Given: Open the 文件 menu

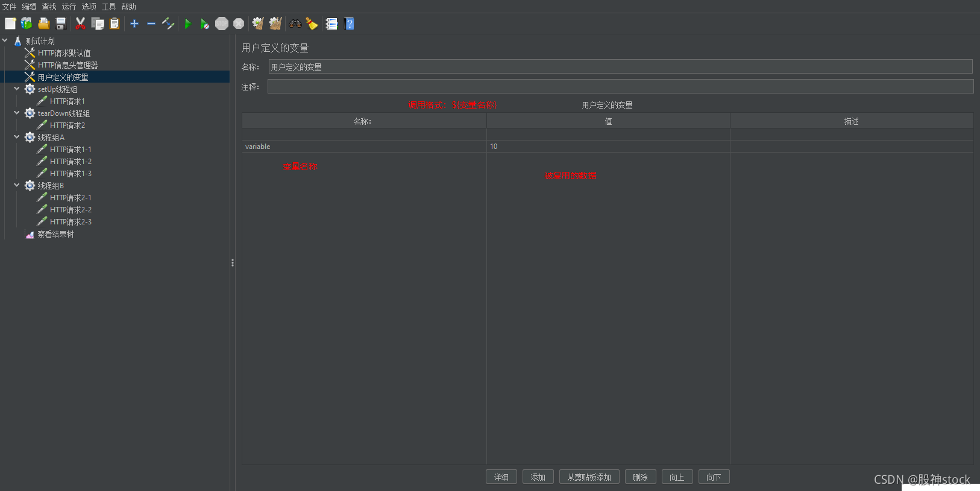Looking at the screenshot, I should (x=9, y=7).
